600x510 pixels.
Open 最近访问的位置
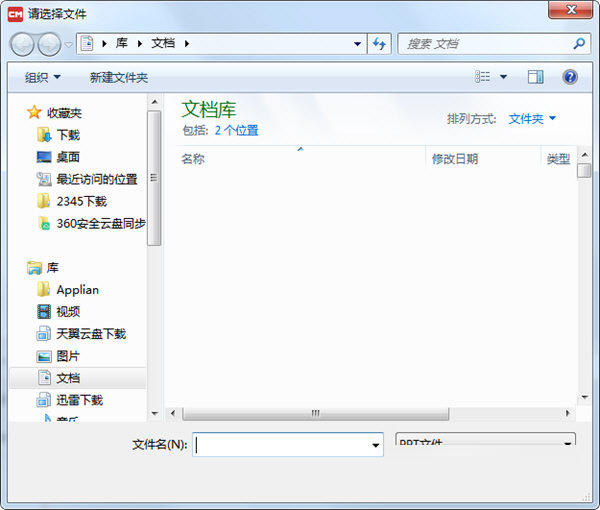(97, 179)
